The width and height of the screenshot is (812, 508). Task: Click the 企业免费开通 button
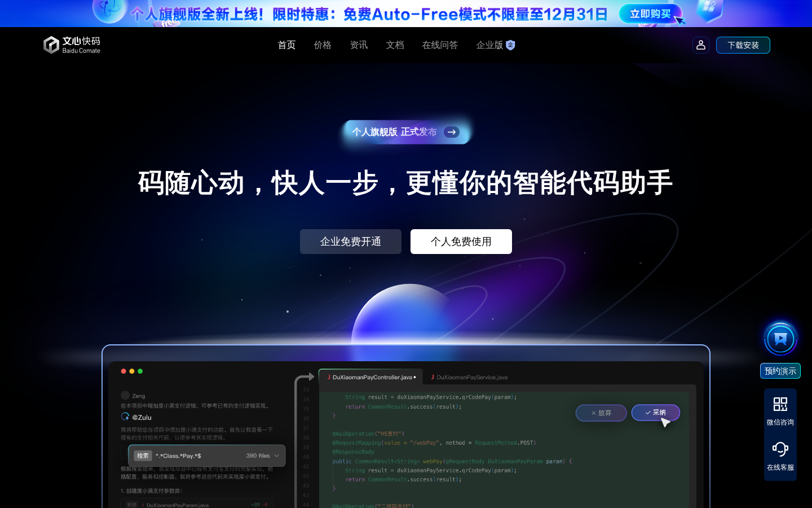pyautogui.click(x=351, y=242)
